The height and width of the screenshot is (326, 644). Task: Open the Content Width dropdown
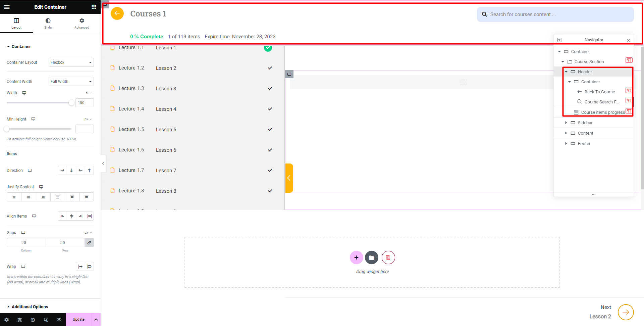[x=71, y=82]
